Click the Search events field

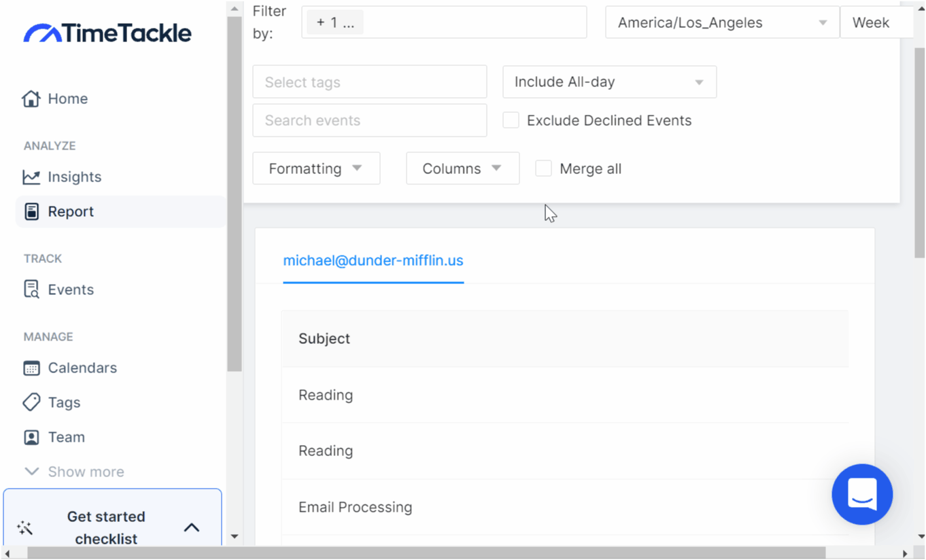click(x=370, y=120)
